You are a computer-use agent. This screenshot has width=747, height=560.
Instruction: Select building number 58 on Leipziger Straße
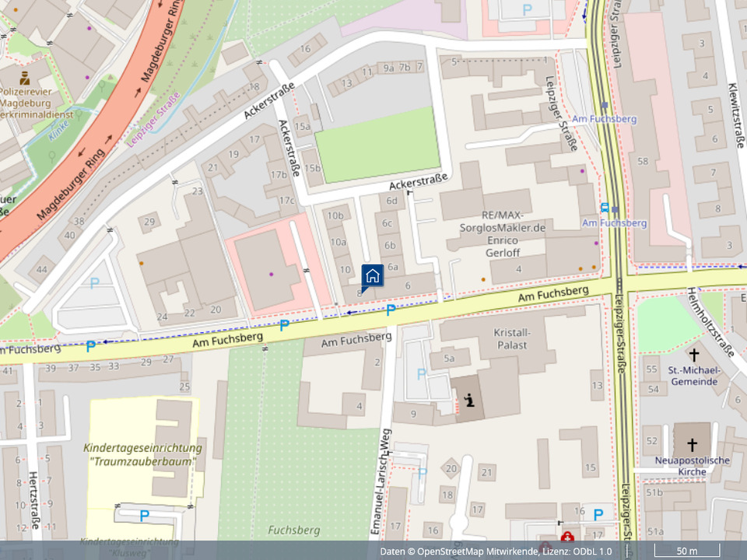(x=642, y=161)
